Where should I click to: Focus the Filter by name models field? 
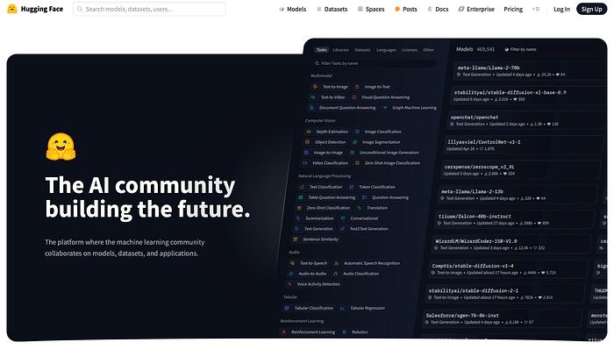coord(551,49)
